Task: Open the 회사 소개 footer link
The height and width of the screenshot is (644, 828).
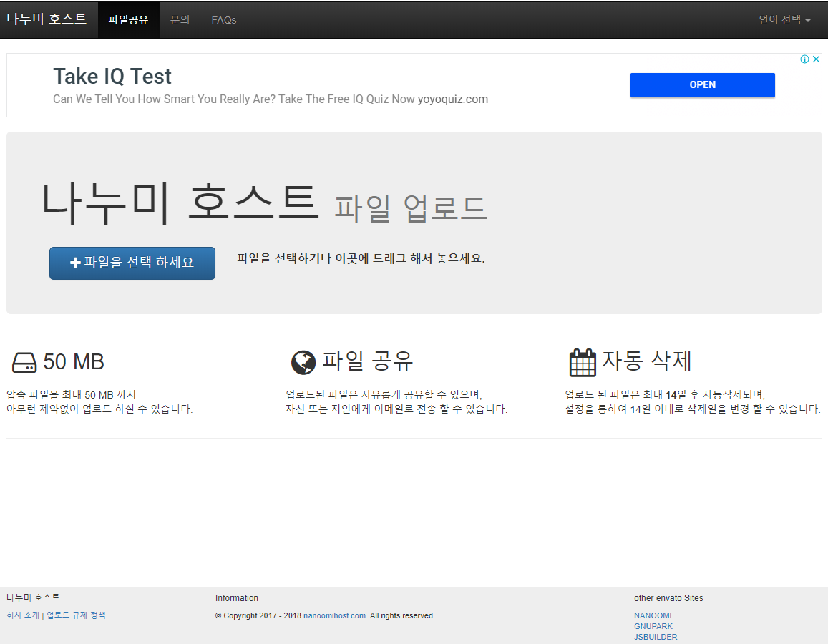Action: [23, 615]
